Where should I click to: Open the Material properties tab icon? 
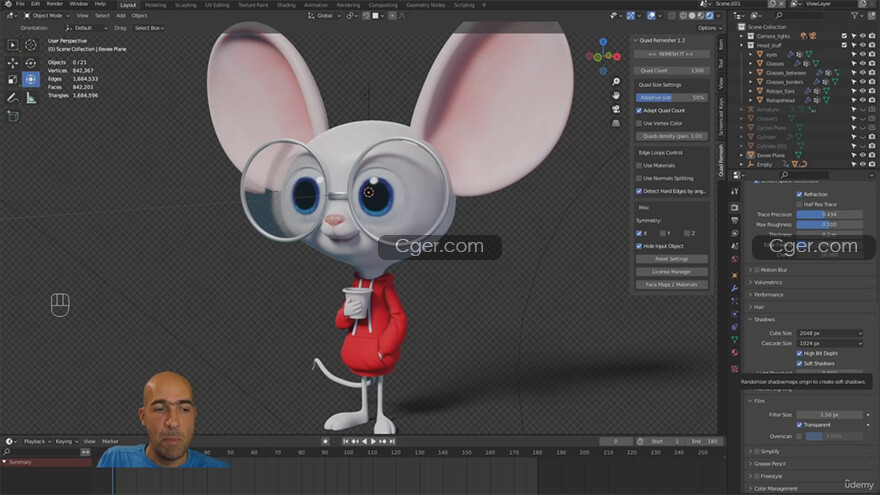(x=735, y=353)
